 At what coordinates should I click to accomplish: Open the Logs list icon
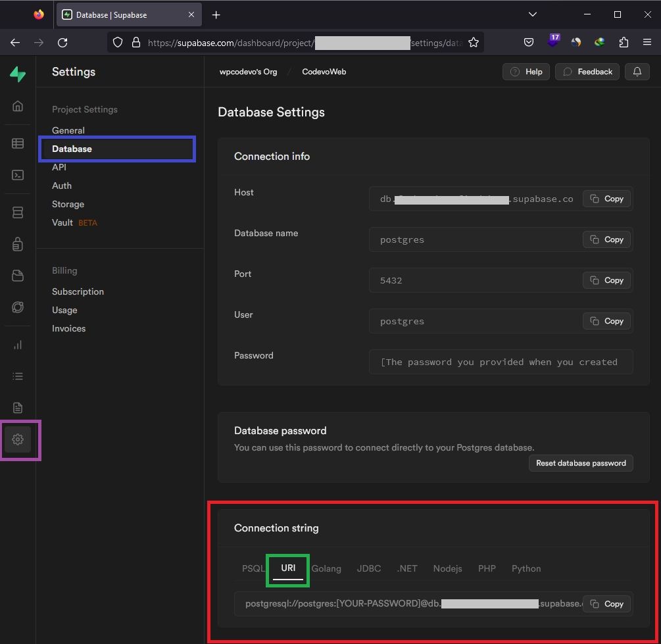(x=18, y=376)
